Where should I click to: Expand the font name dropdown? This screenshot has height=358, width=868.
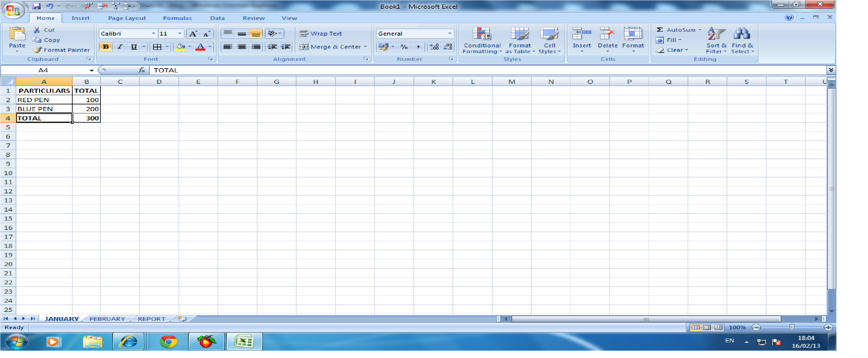(x=153, y=34)
